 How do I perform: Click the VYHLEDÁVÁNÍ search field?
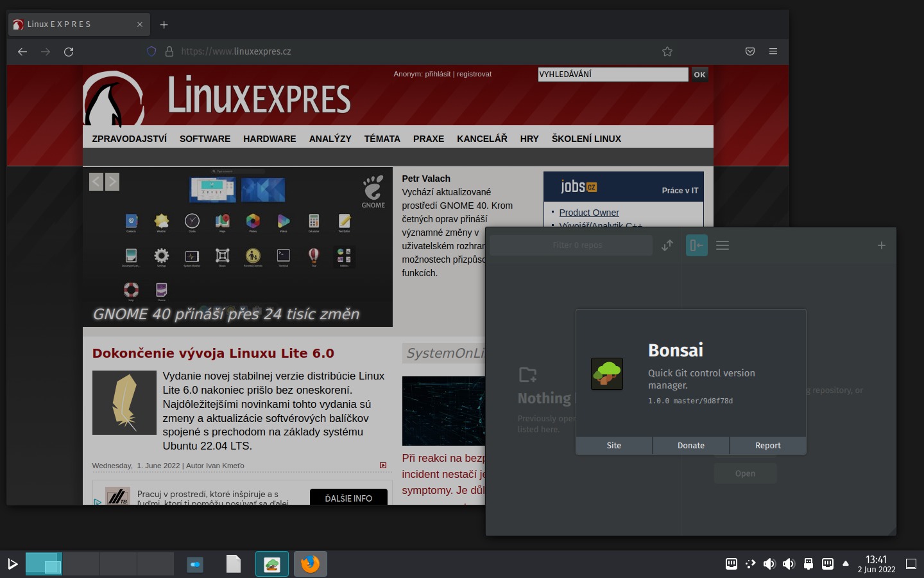[613, 74]
